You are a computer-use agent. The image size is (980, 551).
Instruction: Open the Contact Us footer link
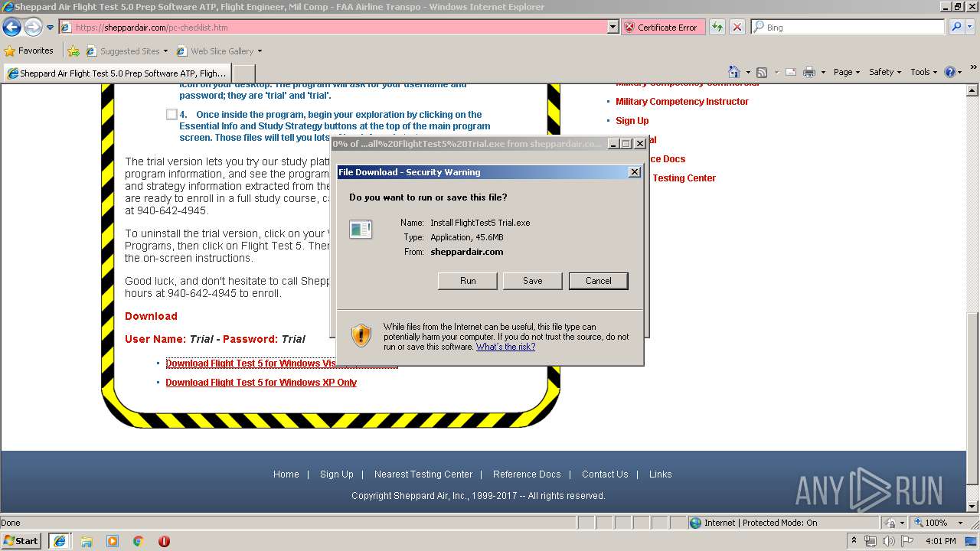(605, 474)
